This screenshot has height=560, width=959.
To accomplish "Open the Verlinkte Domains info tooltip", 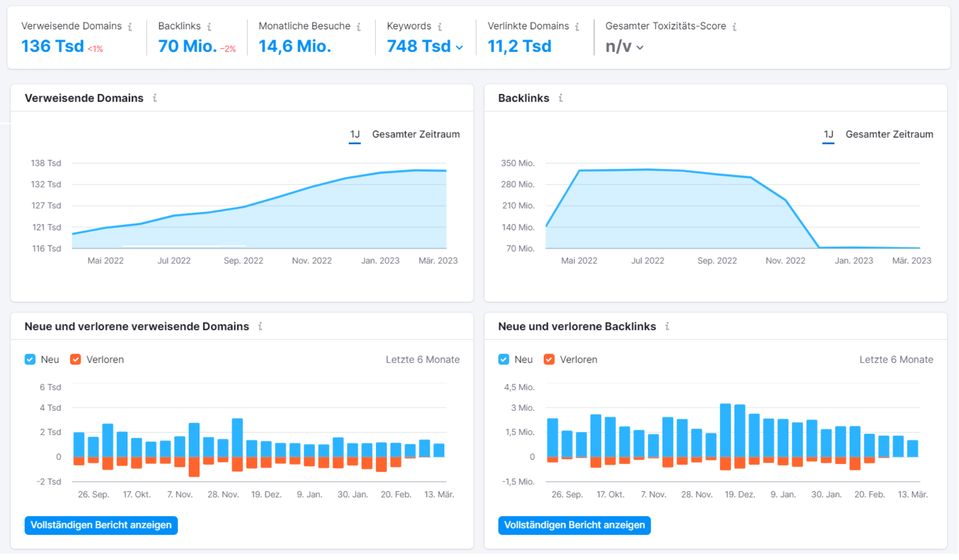I will click(x=578, y=26).
